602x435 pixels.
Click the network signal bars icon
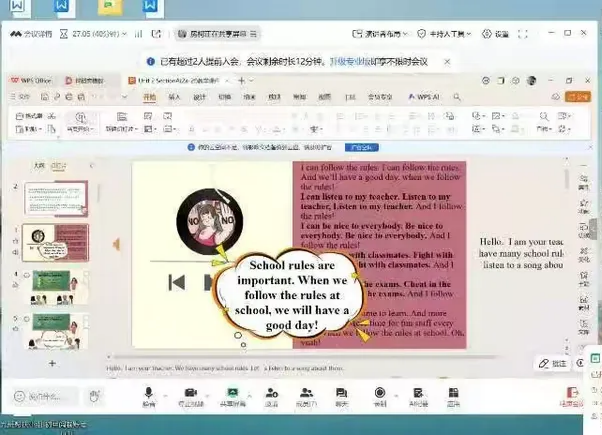point(138,34)
